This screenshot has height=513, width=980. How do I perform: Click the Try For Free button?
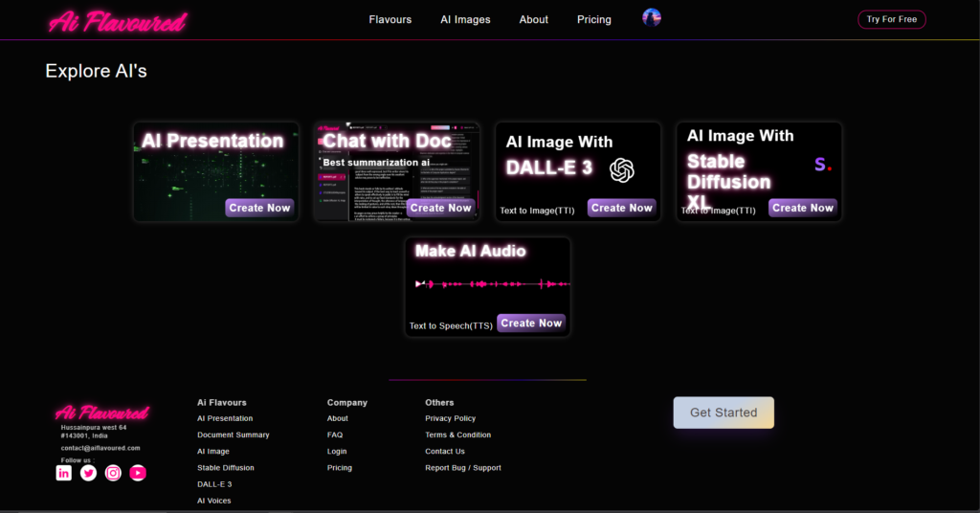(x=891, y=19)
